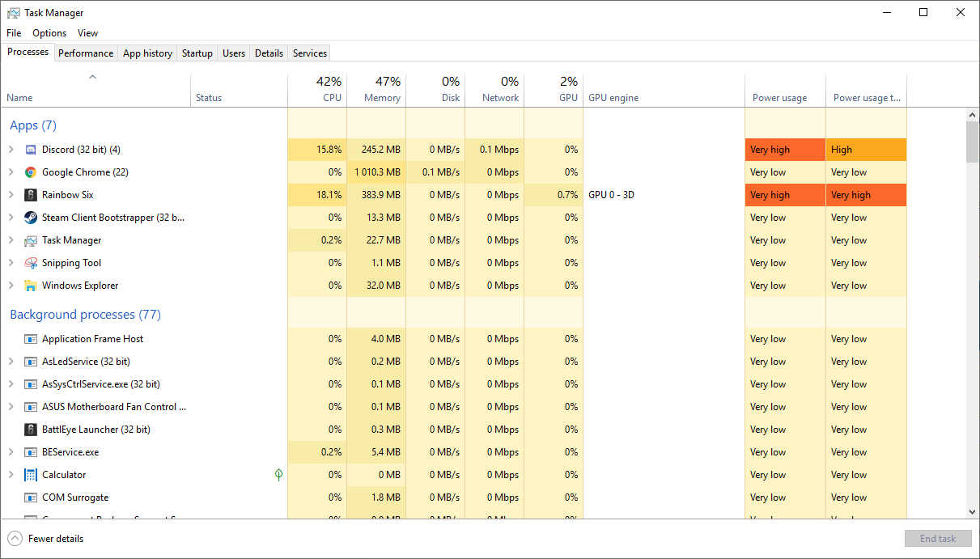Click the Very high power usage cell for Discord
980x559 pixels.
coord(784,150)
